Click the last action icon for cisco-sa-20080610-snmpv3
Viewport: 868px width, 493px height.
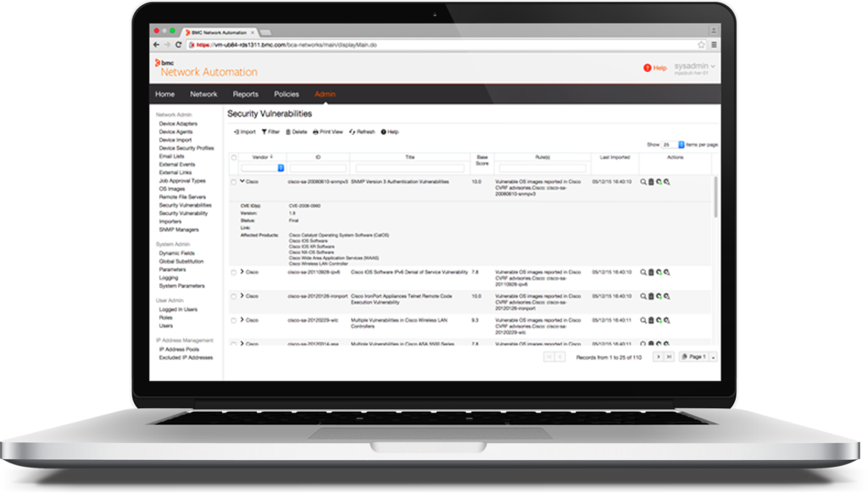[x=666, y=181]
